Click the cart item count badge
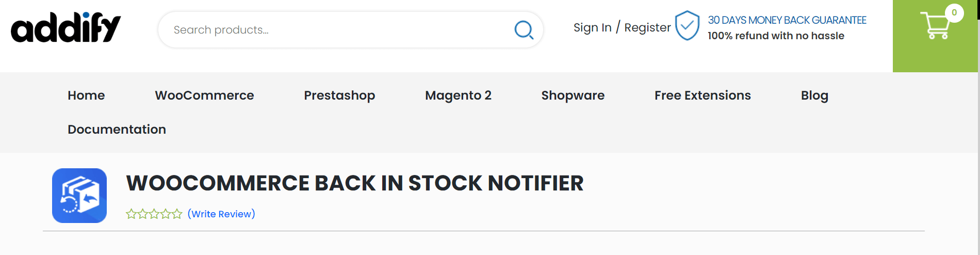The height and width of the screenshot is (255, 980). (x=954, y=13)
